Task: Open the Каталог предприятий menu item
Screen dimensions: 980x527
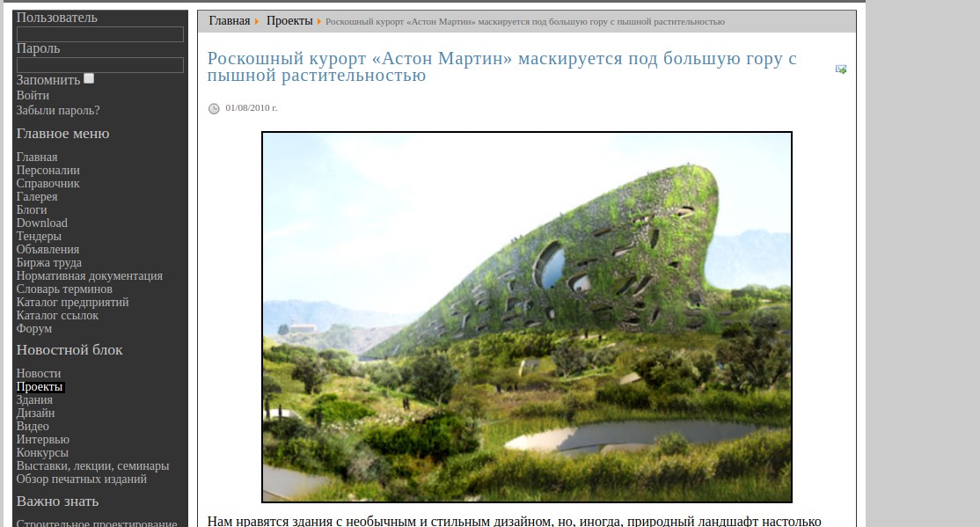Action: tap(72, 302)
